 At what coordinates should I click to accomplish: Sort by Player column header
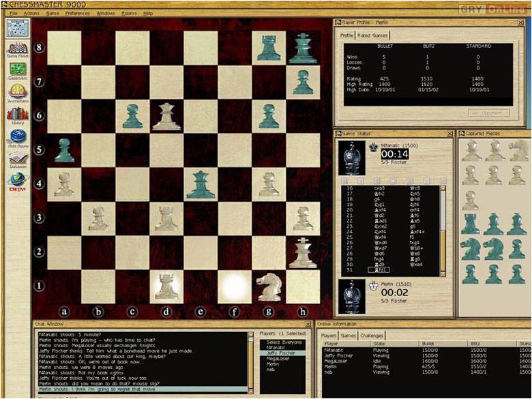click(344, 344)
